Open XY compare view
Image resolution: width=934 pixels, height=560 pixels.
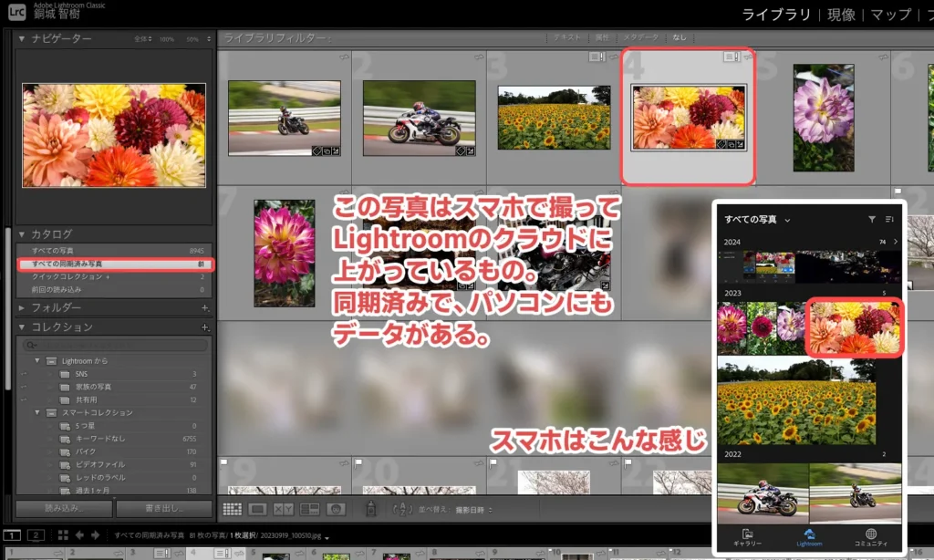pyautogui.click(x=284, y=509)
